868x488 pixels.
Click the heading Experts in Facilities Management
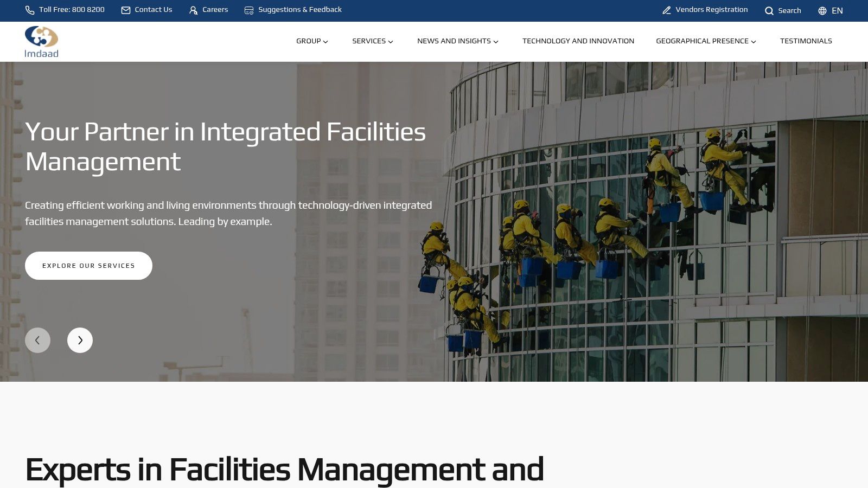pyautogui.click(x=284, y=470)
